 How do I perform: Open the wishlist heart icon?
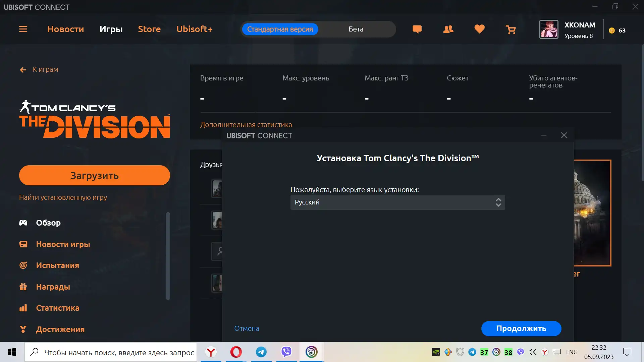point(479,29)
